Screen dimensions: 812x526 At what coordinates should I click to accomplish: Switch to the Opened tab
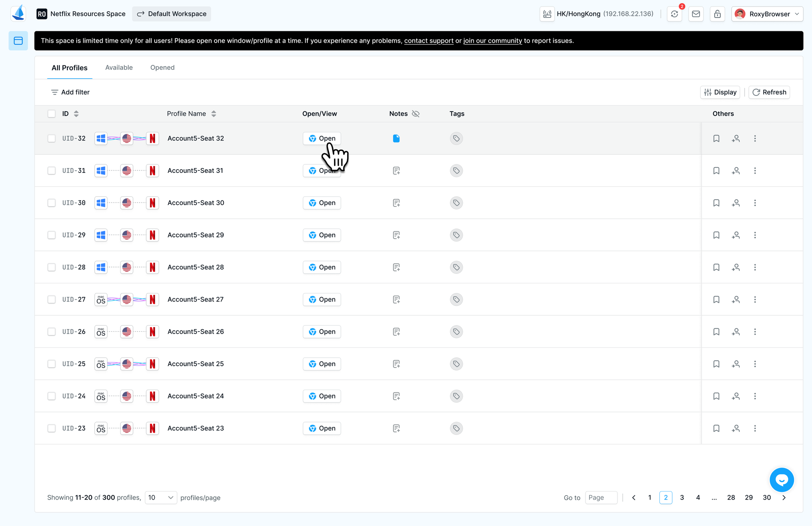pyautogui.click(x=162, y=67)
